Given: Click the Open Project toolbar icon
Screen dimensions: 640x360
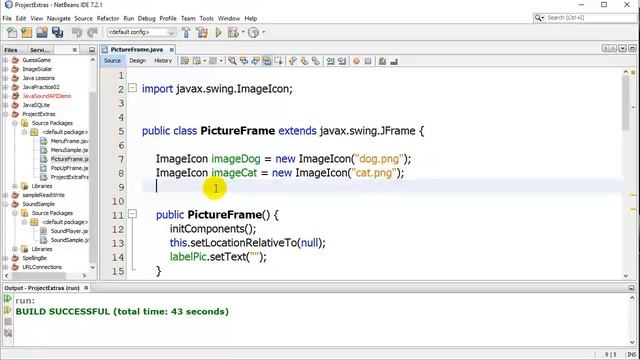Looking at the screenshot, I should (x=42, y=32).
